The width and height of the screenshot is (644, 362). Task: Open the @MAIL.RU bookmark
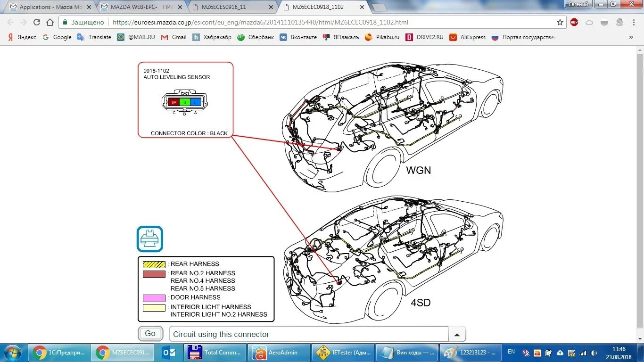pyautogui.click(x=136, y=37)
